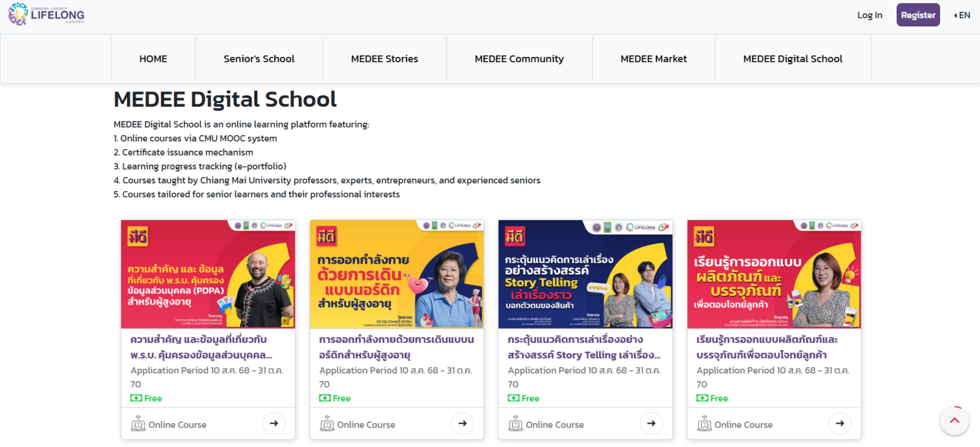Open MEDEE Stories navigation item

point(385,59)
